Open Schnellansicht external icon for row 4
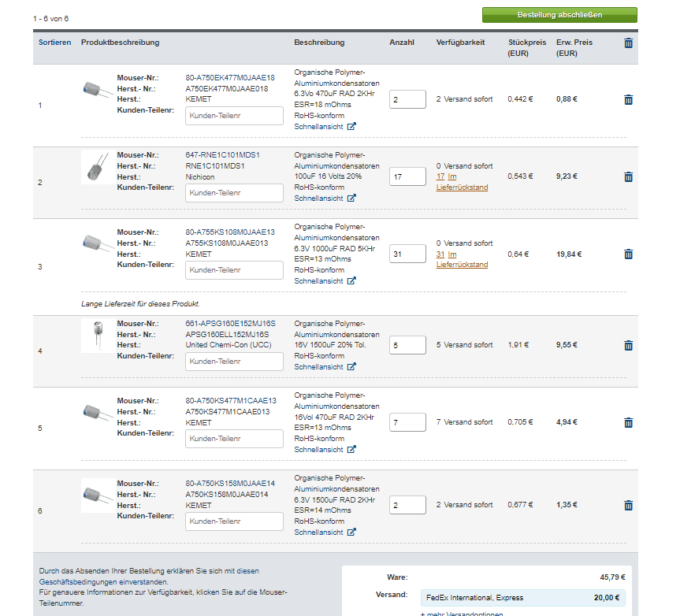The height and width of the screenshot is (616, 680). (x=351, y=367)
